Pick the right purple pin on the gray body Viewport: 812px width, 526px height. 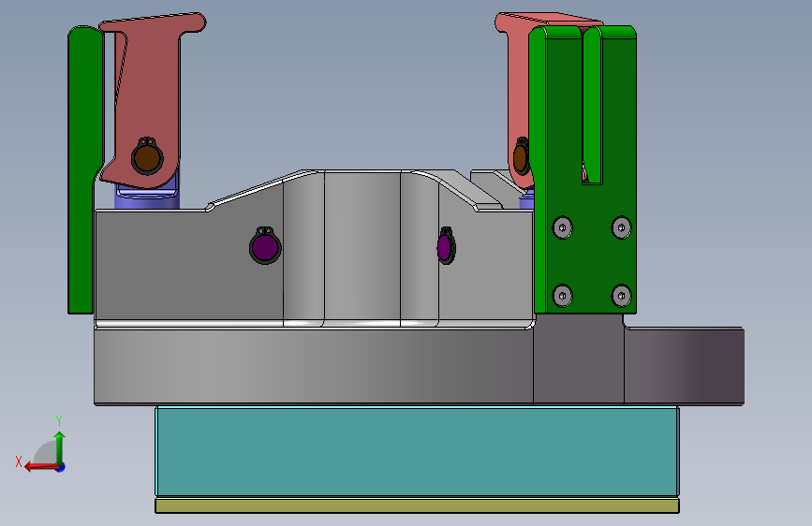tap(446, 246)
